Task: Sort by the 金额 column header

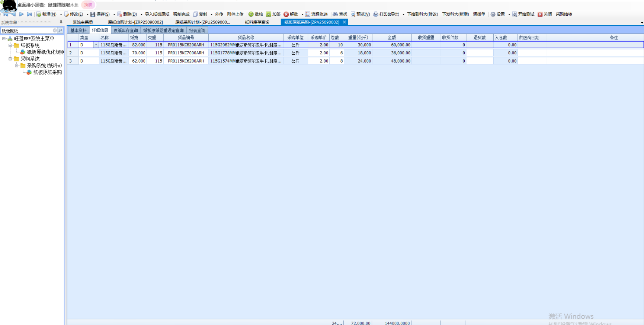Action: click(x=392, y=38)
